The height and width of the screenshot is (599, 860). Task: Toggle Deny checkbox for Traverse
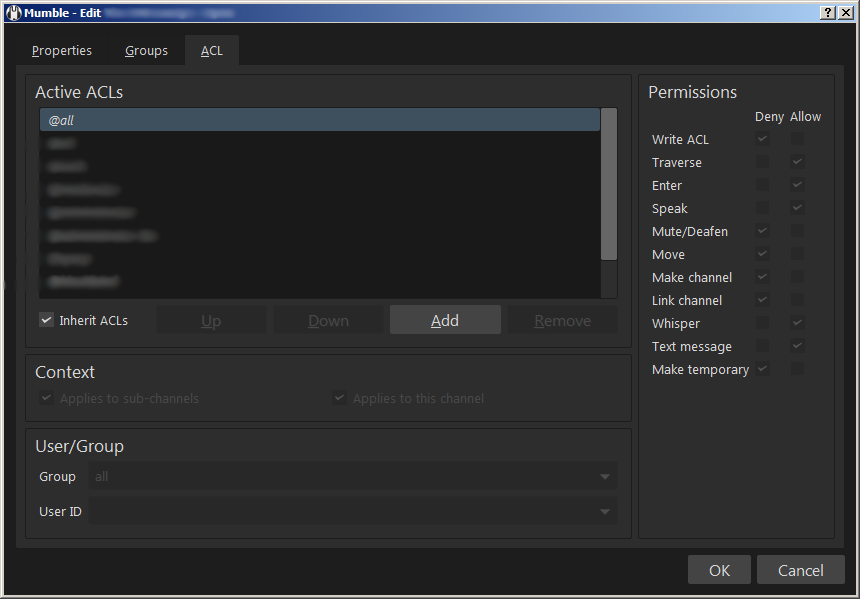tap(762, 162)
